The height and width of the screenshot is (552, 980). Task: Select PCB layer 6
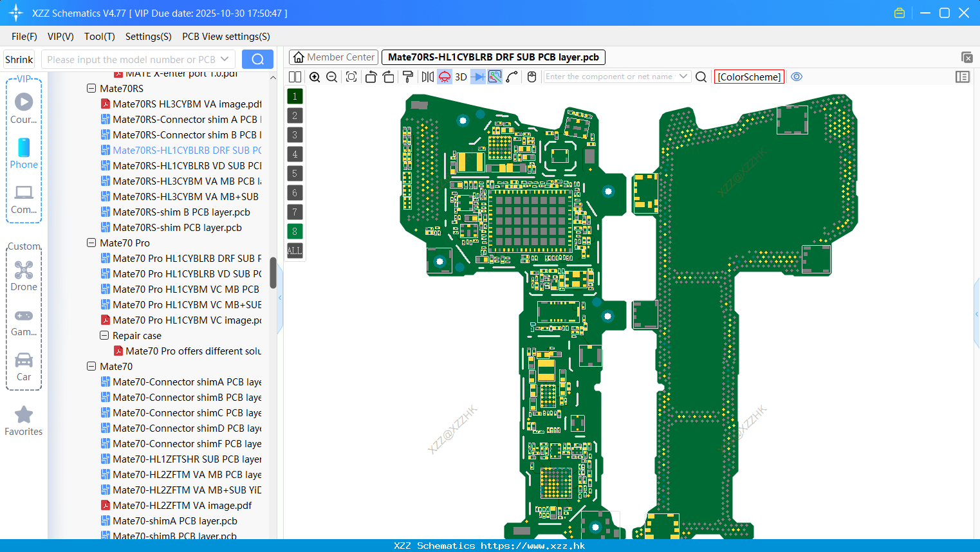coord(295,193)
